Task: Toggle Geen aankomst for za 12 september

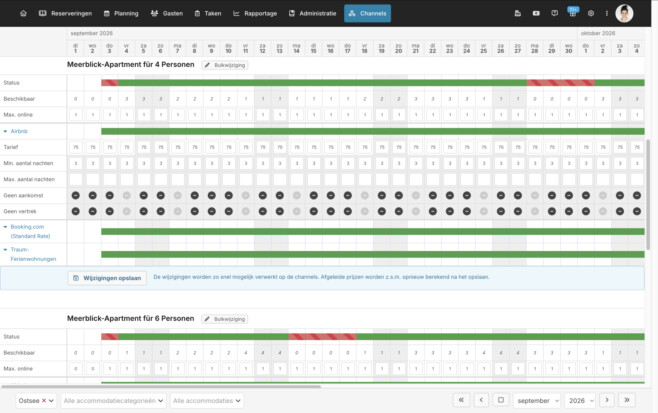Action: pyautogui.click(x=263, y=195)
